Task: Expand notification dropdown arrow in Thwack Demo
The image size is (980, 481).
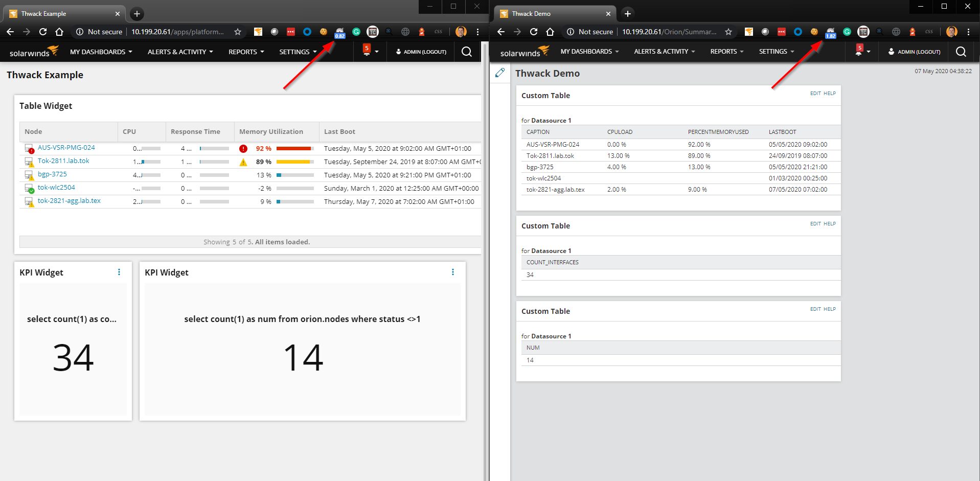Action: pyautogui.click(x=869, y=52)
